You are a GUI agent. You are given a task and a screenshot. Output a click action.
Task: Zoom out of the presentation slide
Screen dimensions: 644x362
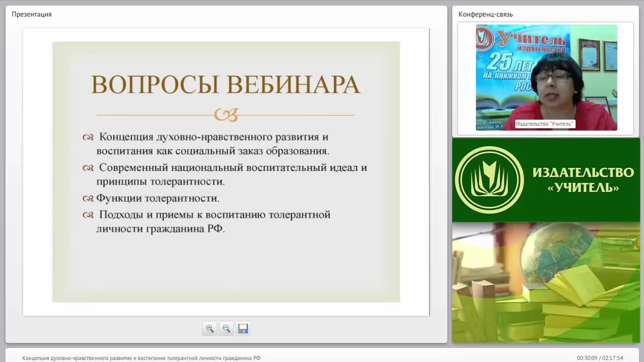226,328
